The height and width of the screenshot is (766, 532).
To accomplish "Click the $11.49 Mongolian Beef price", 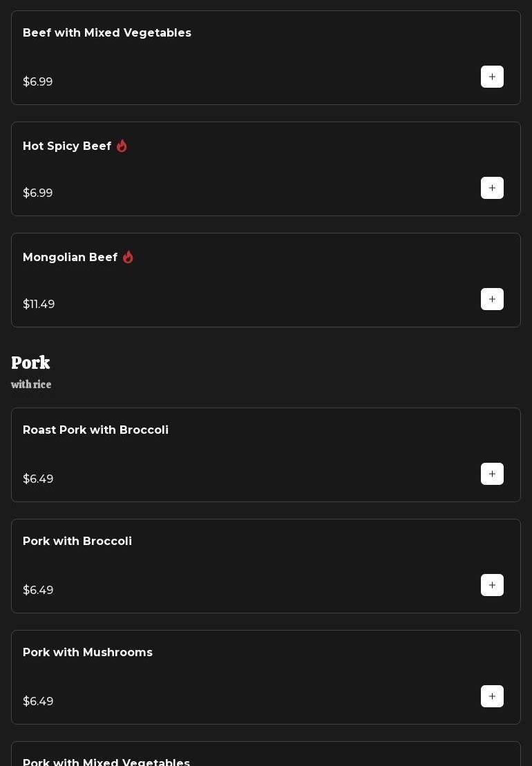I will click(39, 305).
